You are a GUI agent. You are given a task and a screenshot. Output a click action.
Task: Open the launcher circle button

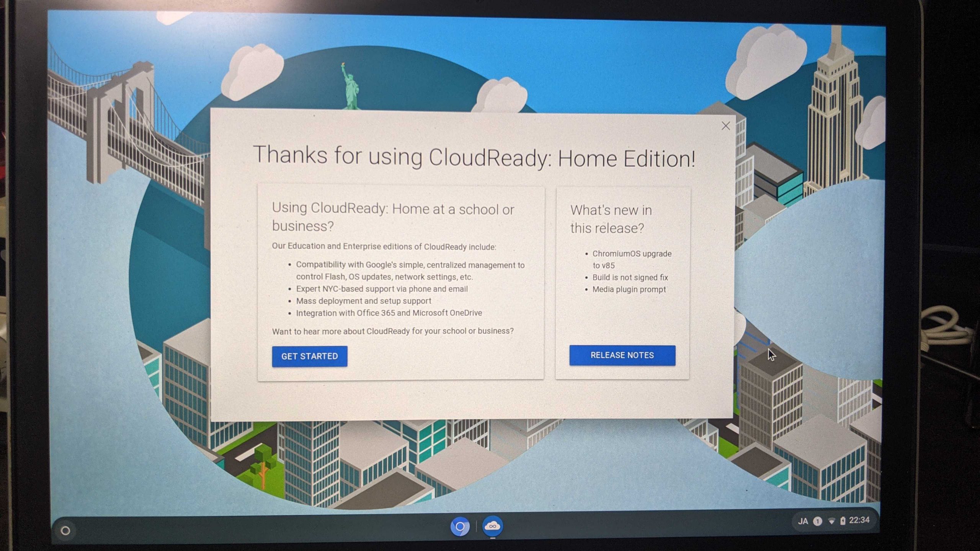click(x=65, y=531)
